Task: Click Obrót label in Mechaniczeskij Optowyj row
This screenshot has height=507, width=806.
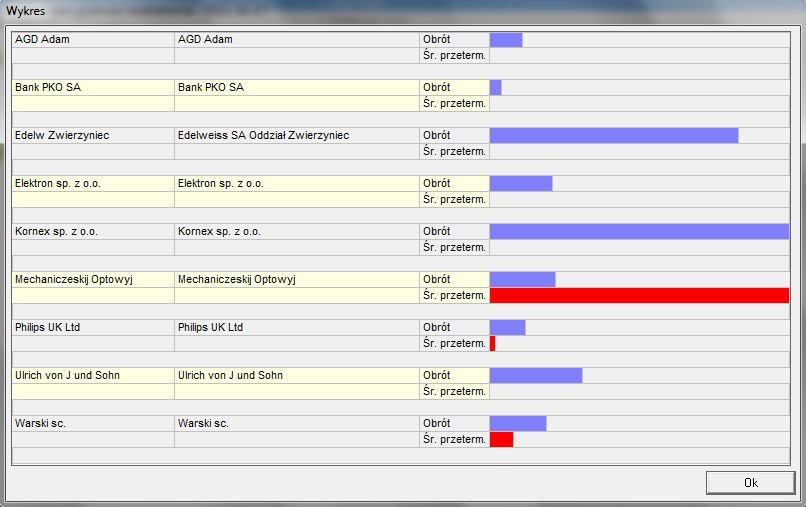Action: pos(436,279)
